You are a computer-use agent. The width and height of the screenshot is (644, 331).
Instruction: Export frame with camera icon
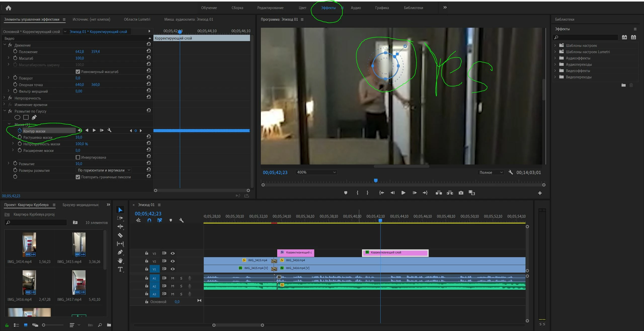click(x=461, y=193)
